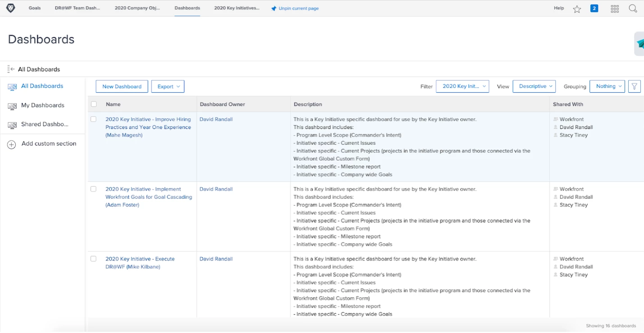Image resolution: width=644 pixels, height=333 pixels.
Task: Check the Execute DR@WF dashboard row
Action: coord(94,259)
